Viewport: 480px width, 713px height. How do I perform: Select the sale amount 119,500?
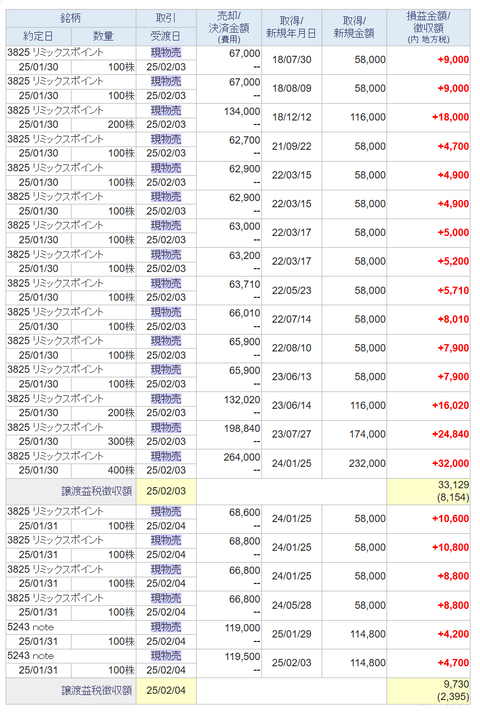242,657
